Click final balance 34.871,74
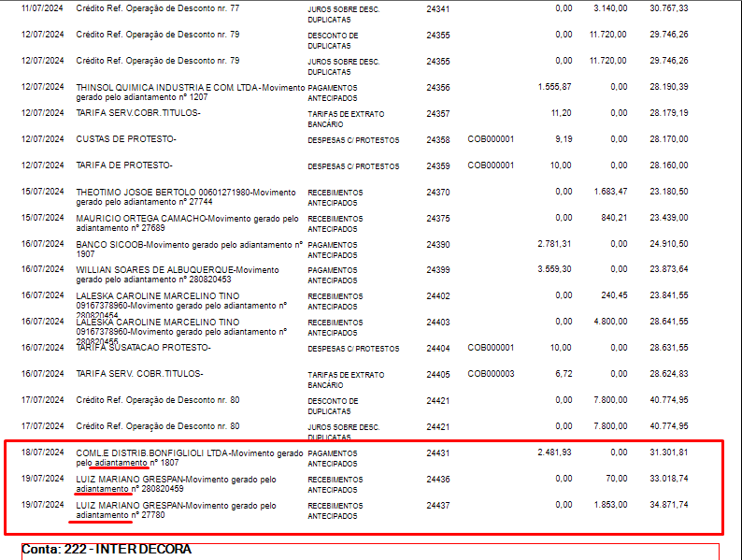The height and width of the screenshot is (560, 742). [669, 505]
